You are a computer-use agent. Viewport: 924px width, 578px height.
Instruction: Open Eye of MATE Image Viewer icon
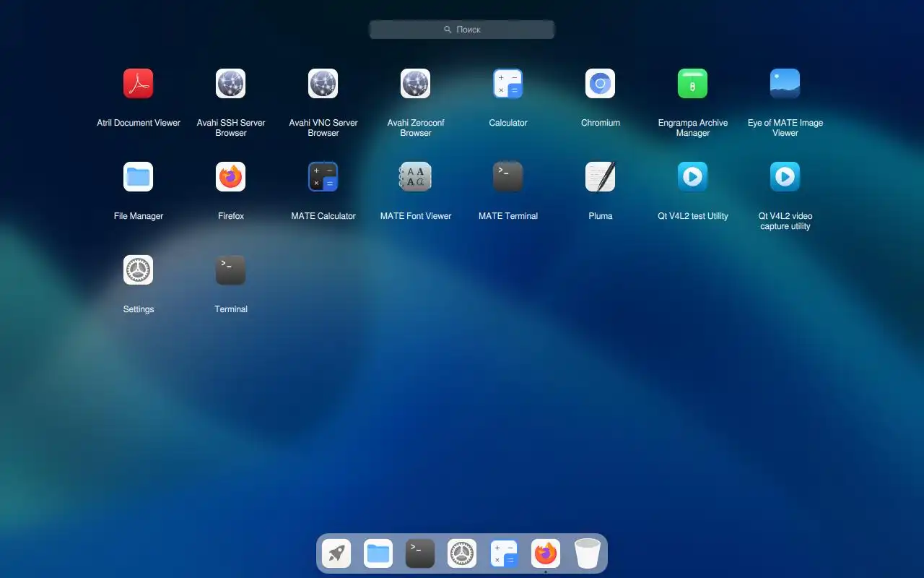tap(785, 84)
